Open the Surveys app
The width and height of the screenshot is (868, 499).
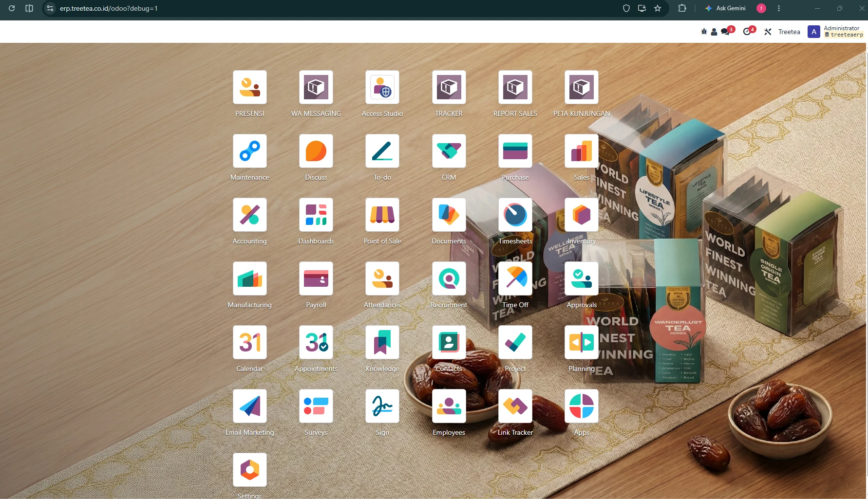(x=316, y=406)
